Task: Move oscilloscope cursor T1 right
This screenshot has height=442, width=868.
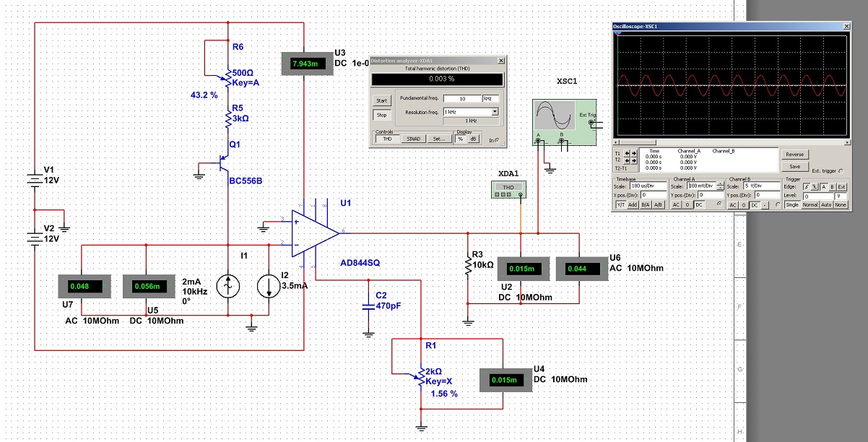Action: coord(634,153)
